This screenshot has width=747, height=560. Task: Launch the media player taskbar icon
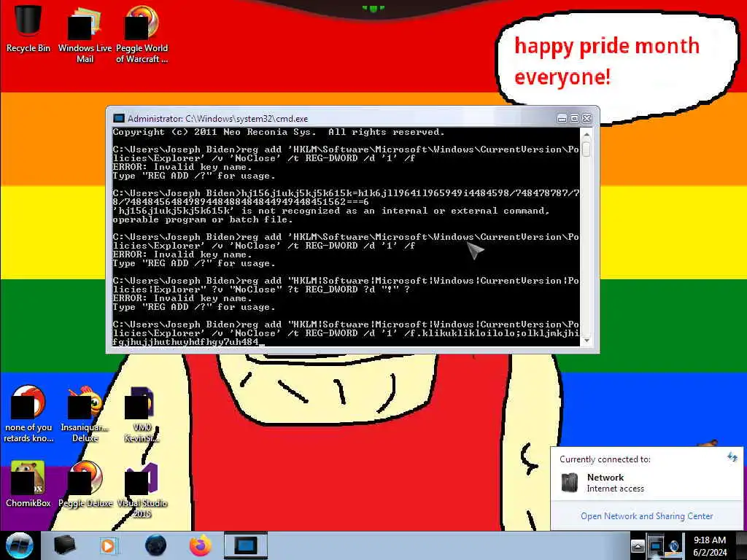(108, 545)
